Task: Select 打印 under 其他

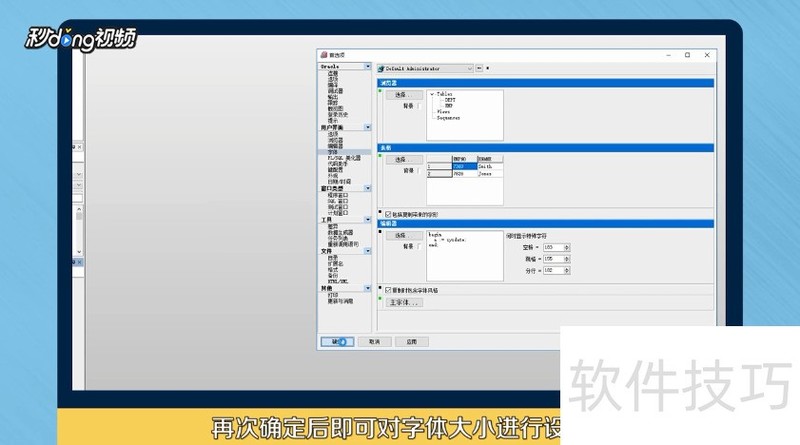Action: click(x=333, y=295)
